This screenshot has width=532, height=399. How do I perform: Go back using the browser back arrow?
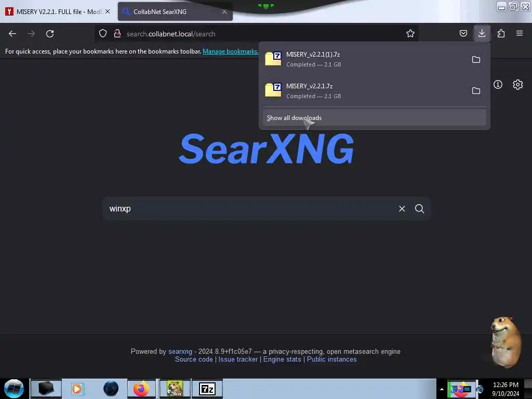tap(12, 34)
